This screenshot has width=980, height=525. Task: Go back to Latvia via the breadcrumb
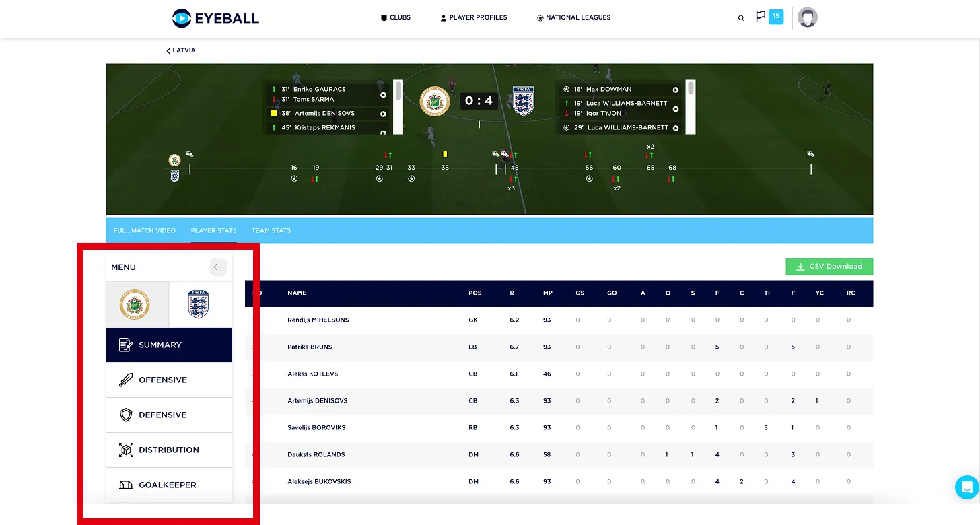(181, 50)
